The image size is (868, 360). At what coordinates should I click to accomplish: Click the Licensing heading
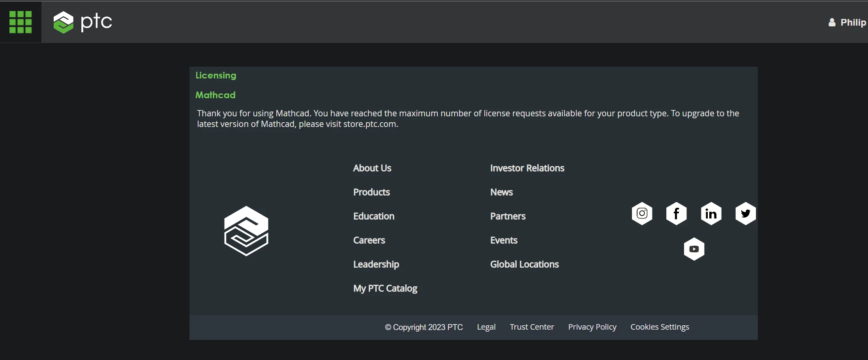tap(216, 75)
